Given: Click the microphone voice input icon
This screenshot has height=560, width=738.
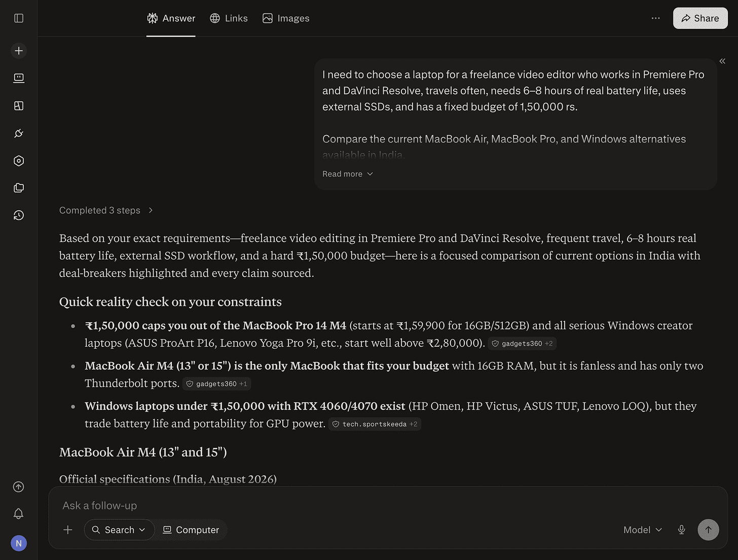Looking at the screenshot, I should click(x=682, y=530).
